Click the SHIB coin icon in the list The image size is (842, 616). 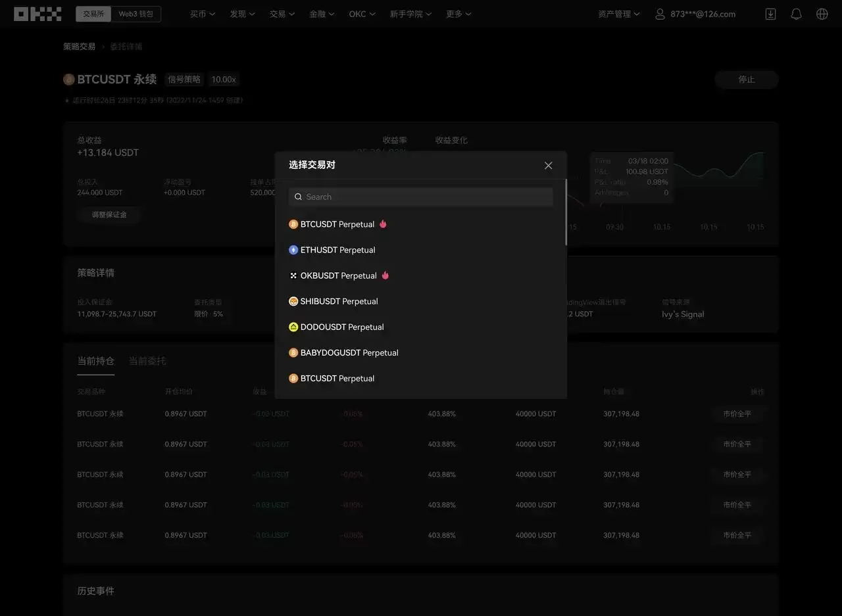click(x=293, y=301)
